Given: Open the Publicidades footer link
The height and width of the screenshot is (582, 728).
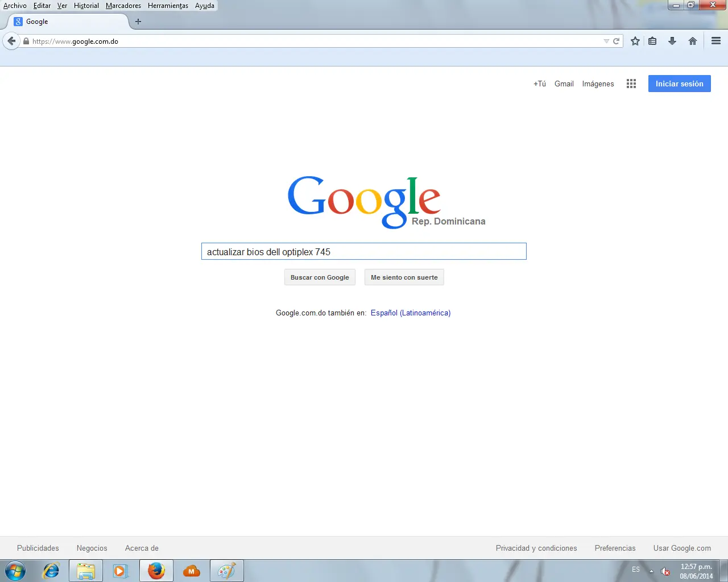Looking at the screenshot, I should 38,548.
